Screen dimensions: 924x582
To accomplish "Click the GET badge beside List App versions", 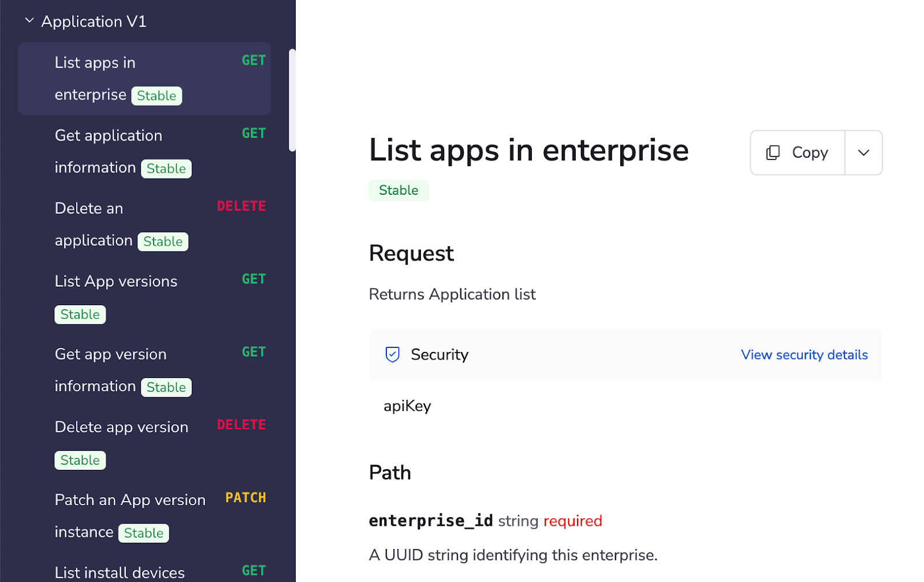I will click(x=254, y=279).
